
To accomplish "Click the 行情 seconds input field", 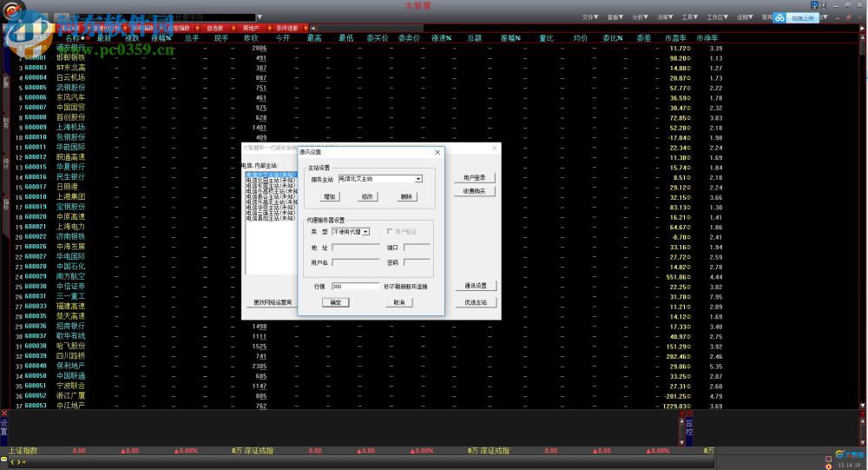I will point(355,287).
